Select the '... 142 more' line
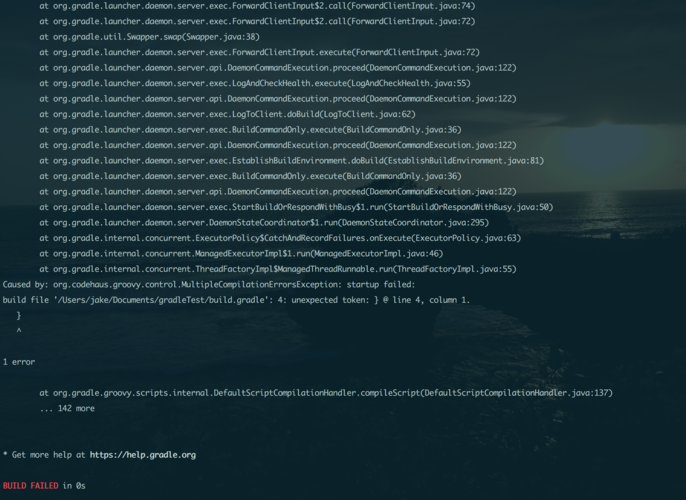Image resolution: width=686 pixels, height=500 pixels. (x=67, y=408)
